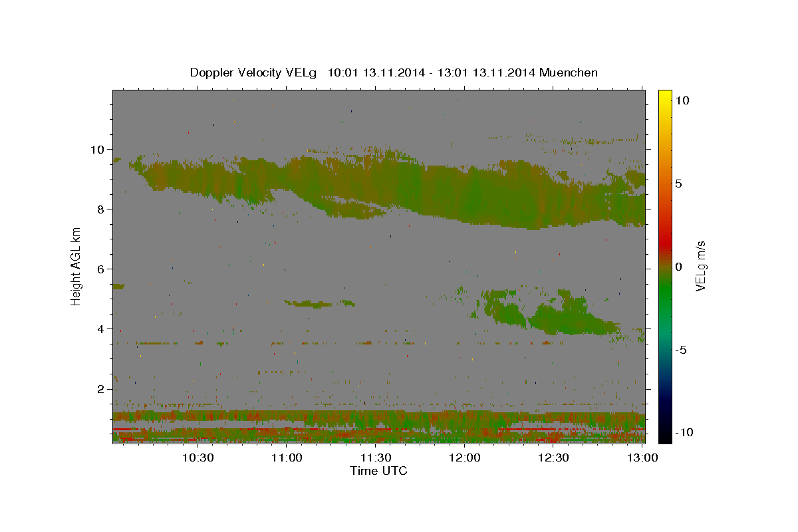This screenshot has width=798, height=532.
Task: Click the colorbar value -5 label
Action: click(x=680, y=349)
